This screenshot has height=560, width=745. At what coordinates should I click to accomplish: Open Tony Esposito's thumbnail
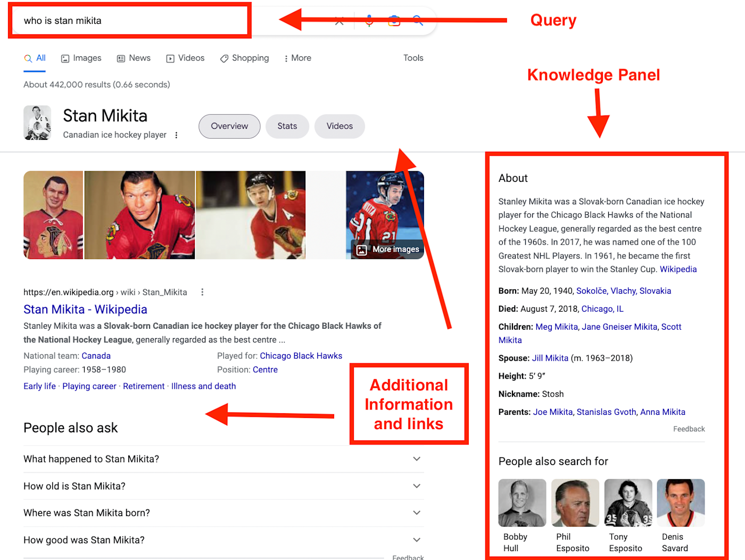click(x=628, y=503)
